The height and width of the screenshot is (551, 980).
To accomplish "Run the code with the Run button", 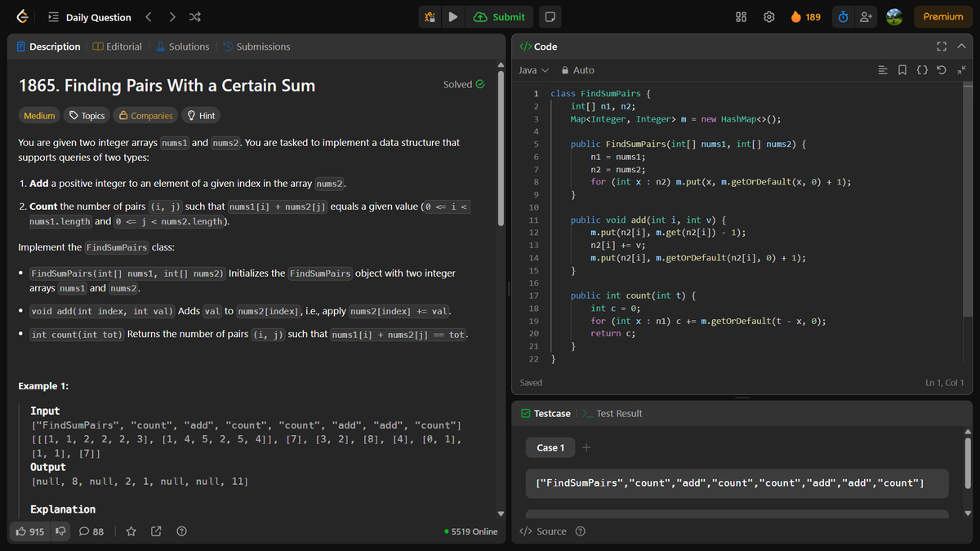I will (454, 16).
